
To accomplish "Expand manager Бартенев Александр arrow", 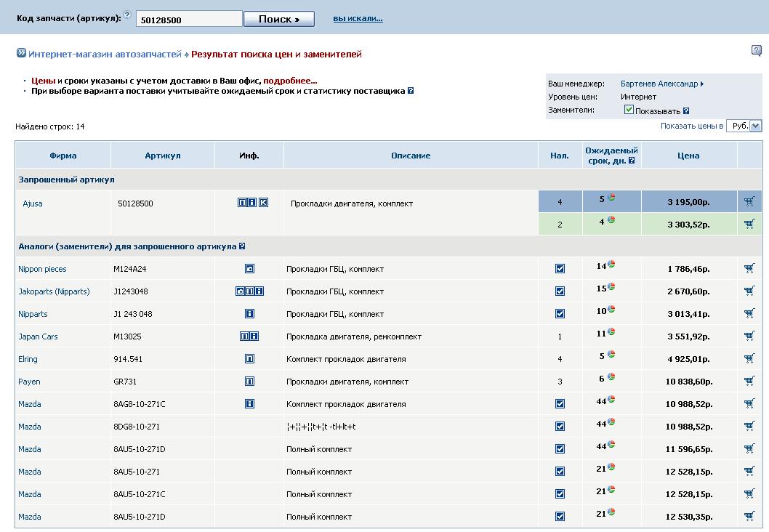I will [x=701, y=84].
